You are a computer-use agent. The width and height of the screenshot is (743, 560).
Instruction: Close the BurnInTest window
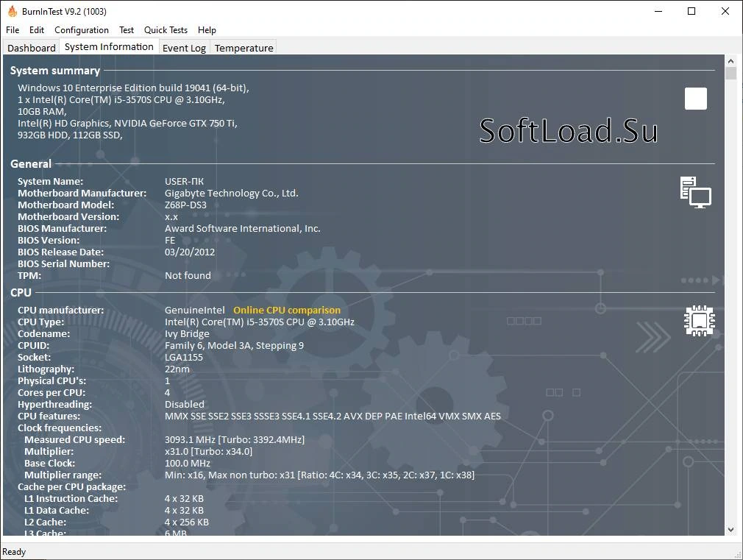pyautogui.click(x=725, y=11)
